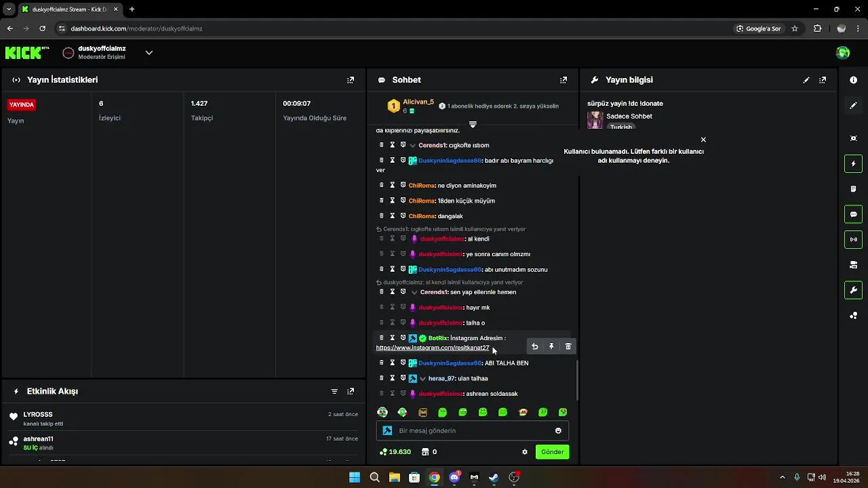
Task: Open chat settings gear icon
Action: point(524,452)
